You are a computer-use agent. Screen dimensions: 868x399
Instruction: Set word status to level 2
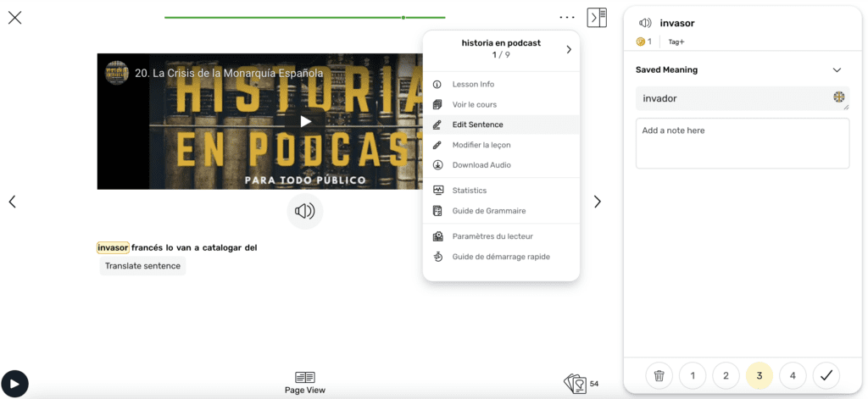(726, 375)
